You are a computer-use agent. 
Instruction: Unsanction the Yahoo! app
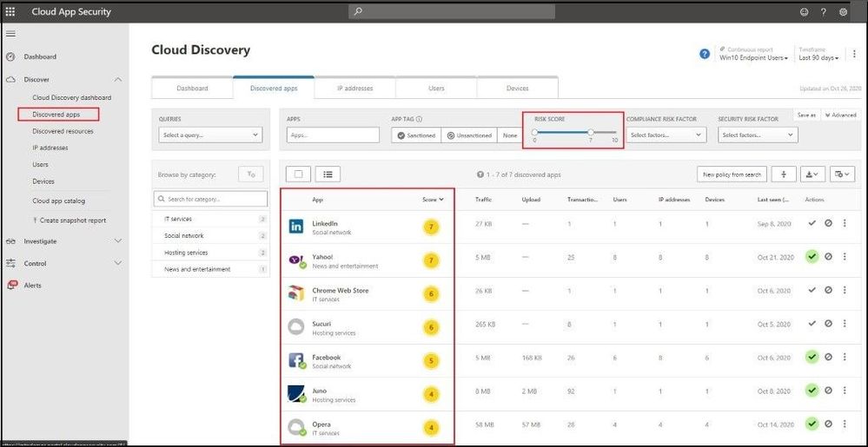coord(828,257)
